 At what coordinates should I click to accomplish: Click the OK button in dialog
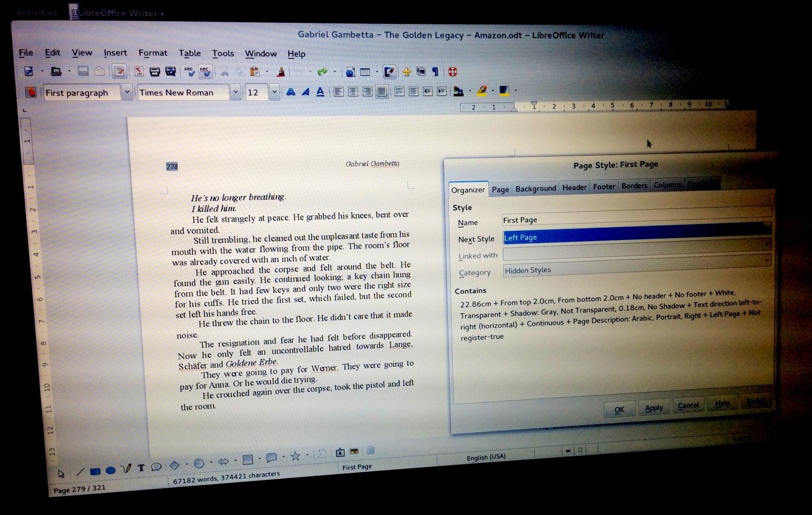point(619,409)
